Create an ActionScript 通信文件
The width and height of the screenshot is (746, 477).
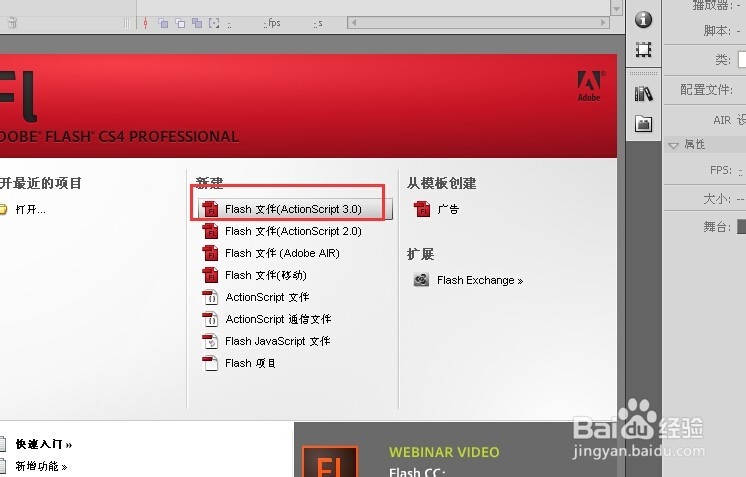coord(278,319)
